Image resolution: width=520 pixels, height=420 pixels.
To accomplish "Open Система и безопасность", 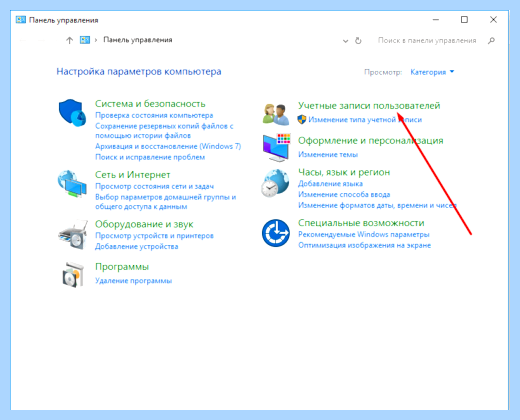I will [150, 104].
